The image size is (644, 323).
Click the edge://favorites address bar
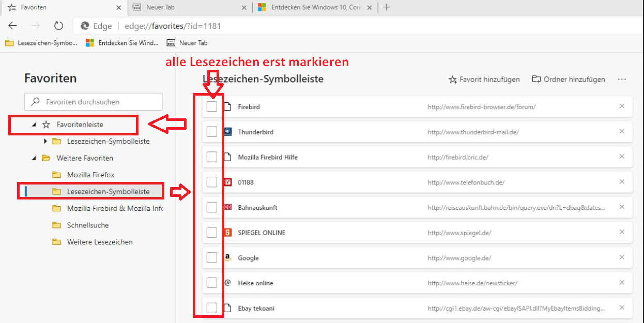tap(357, 26)
